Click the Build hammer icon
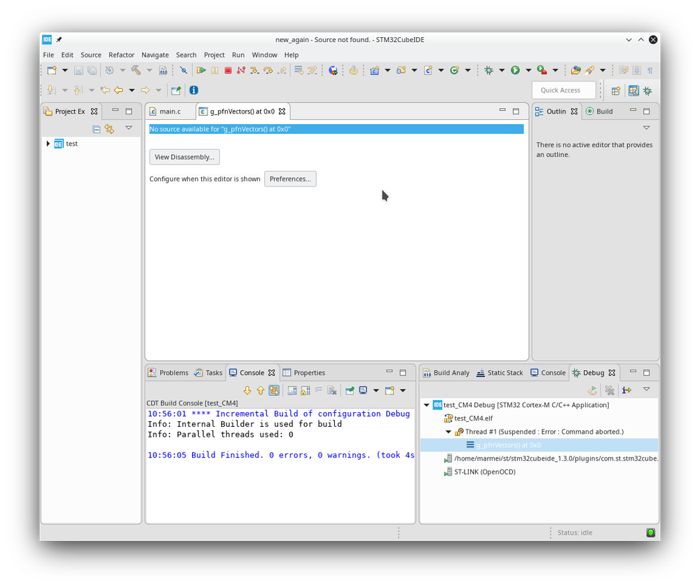 click(x=136, y=70)
